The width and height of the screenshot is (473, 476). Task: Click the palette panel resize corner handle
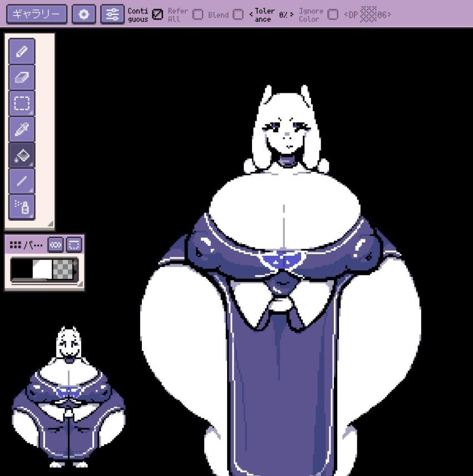tap(80, 284)
